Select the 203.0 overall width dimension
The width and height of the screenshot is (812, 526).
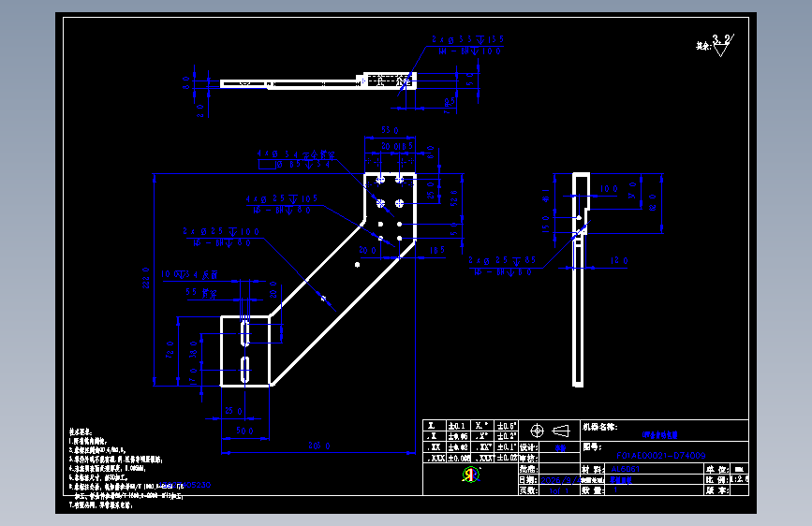319,446
